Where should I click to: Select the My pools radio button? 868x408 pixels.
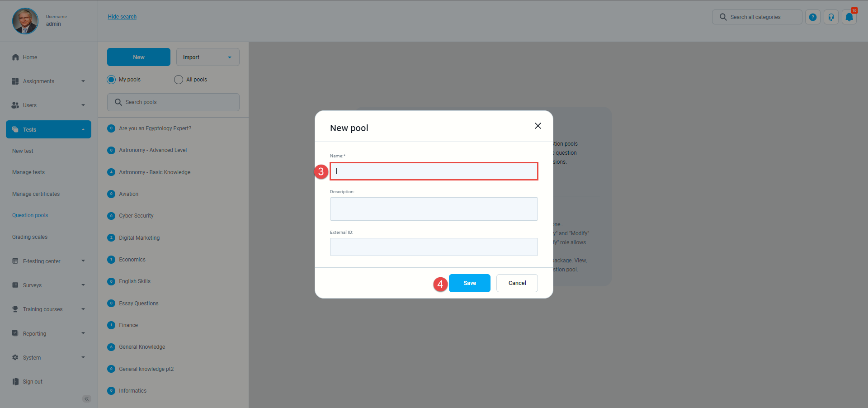coord(111,80)
